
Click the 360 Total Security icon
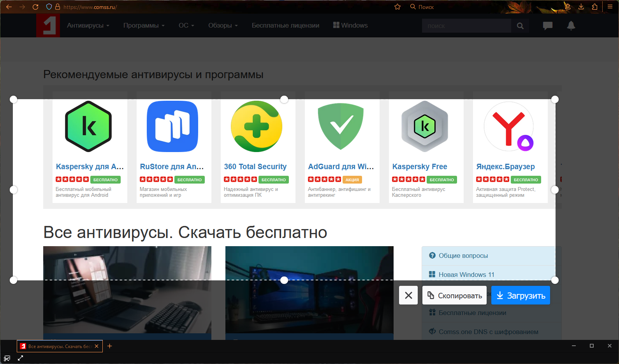click(257, 126)
